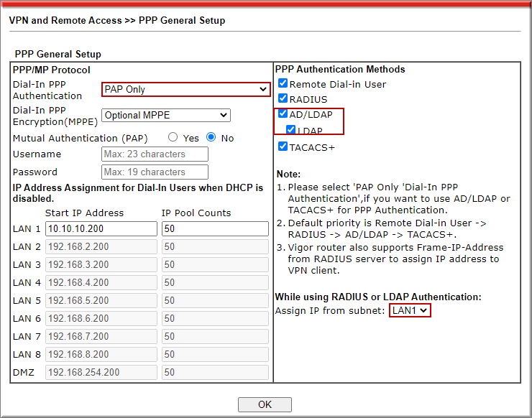532x418 pixels.
Task: Select No for Mutual Authentication (PAP)
Action: coord(211,137)
